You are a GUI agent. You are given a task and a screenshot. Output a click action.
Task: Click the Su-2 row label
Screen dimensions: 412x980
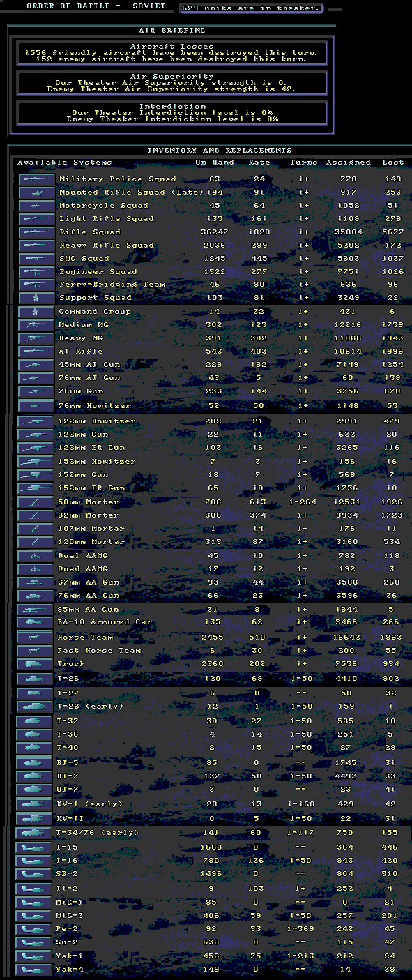tap(68, 943)
